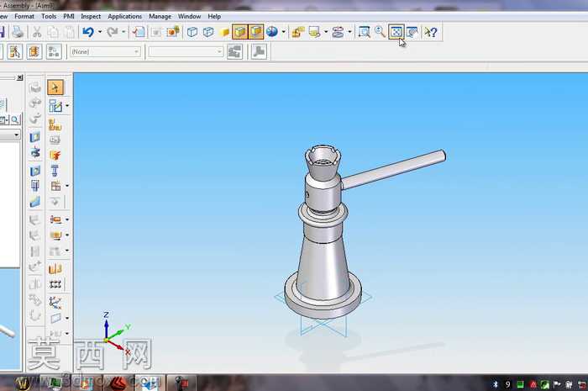This screenshot has width=588, height=391.
Task: Click the blue bolt fastener icon
Action: 55,171
